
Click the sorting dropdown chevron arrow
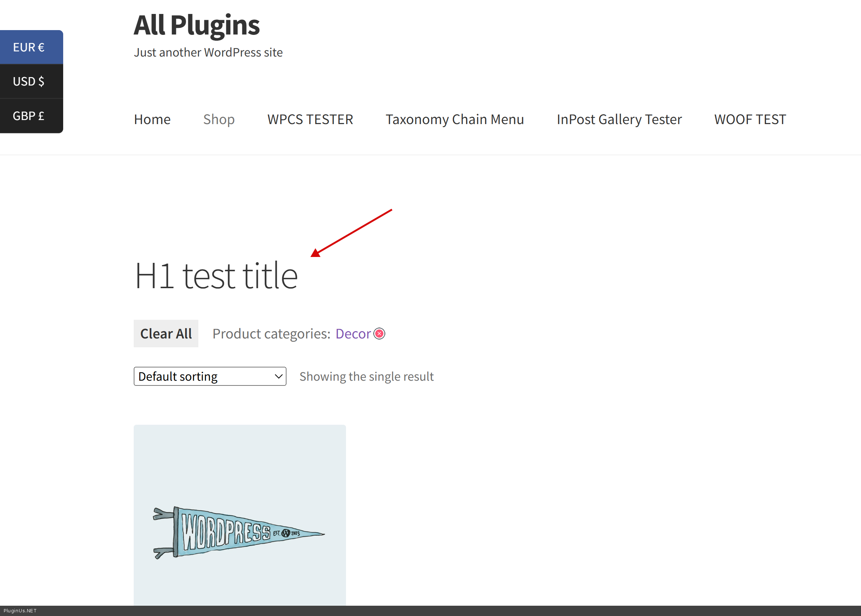[x=278, y=377]
